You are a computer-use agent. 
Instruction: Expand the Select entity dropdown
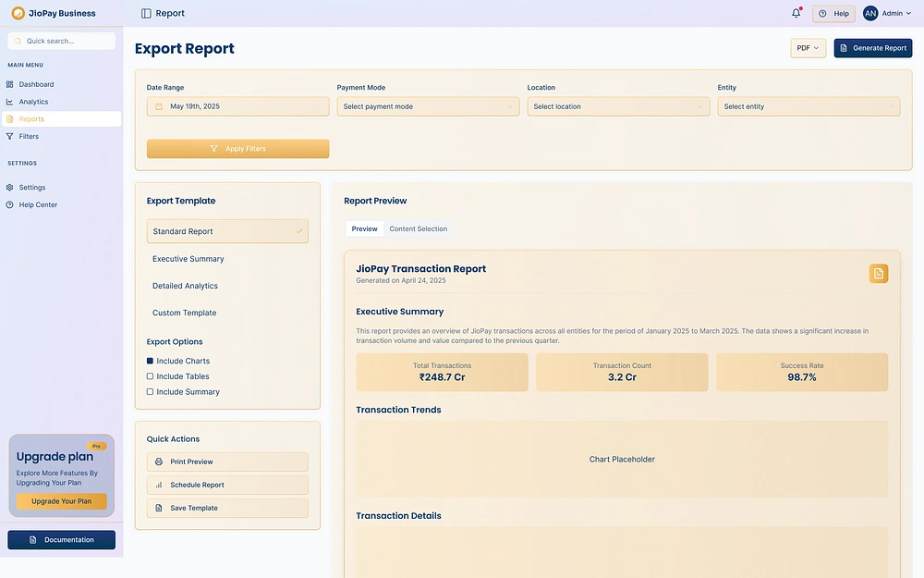809,106
